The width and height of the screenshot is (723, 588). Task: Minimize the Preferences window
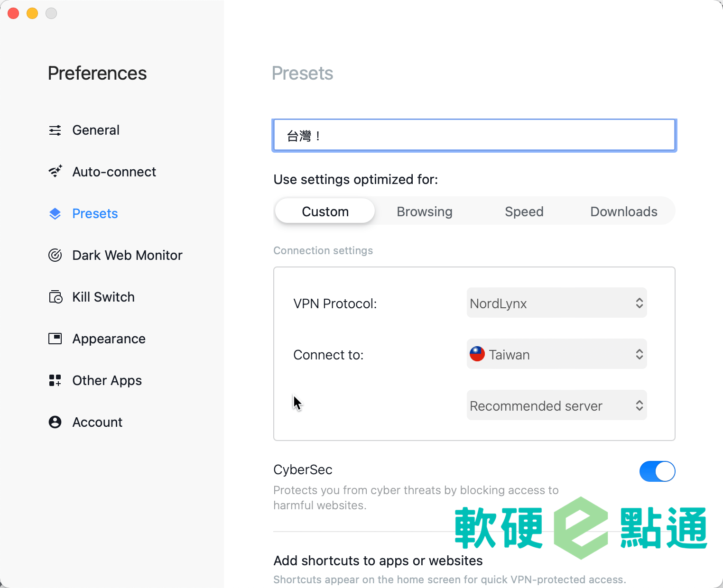click(x=32, y=13)
